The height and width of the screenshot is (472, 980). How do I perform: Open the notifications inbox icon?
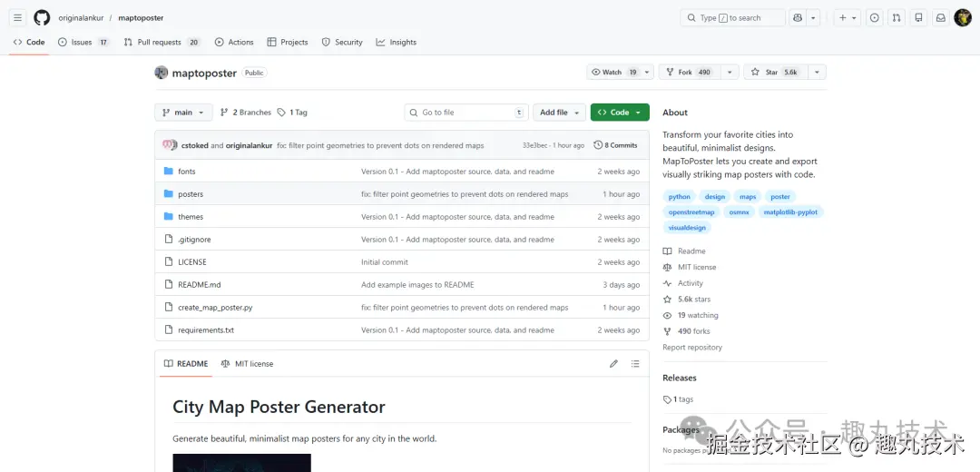(940, 18)
